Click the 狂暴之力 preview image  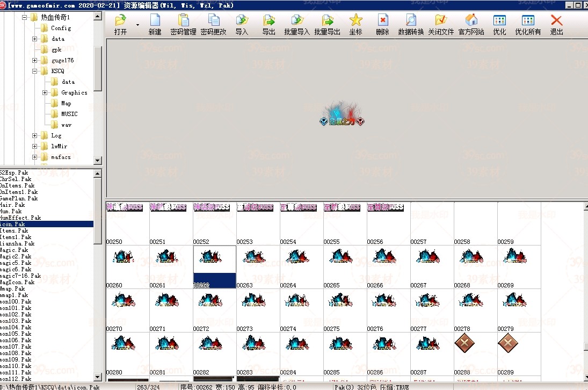[342, 114]
